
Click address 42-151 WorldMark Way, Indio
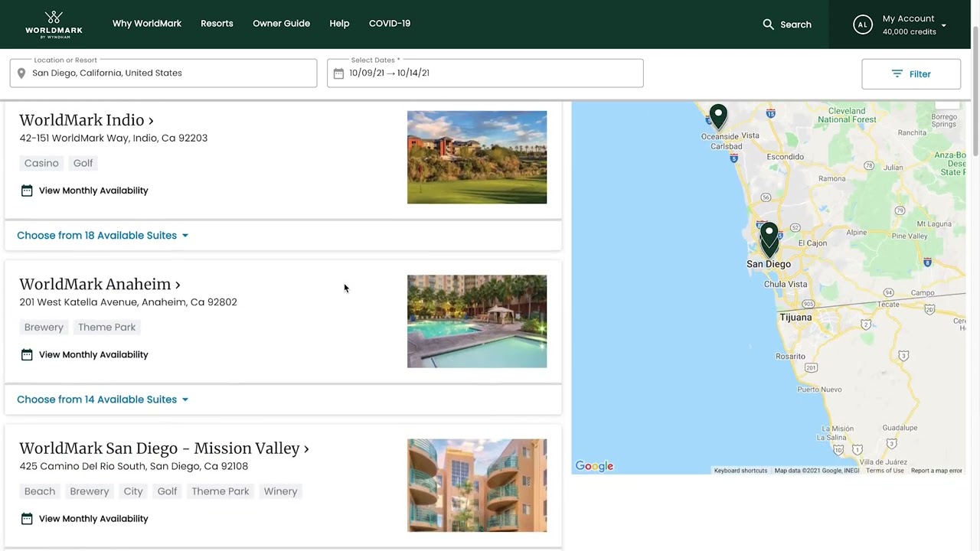point(113,139)
